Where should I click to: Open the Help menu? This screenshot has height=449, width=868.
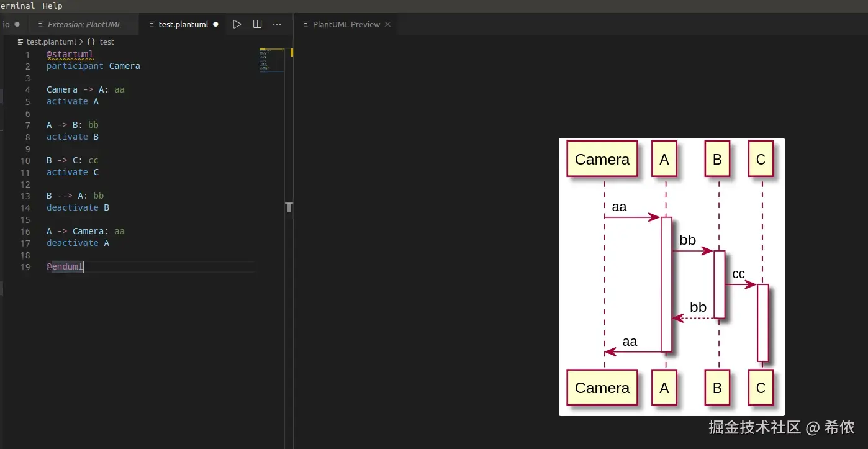[52, 6]
